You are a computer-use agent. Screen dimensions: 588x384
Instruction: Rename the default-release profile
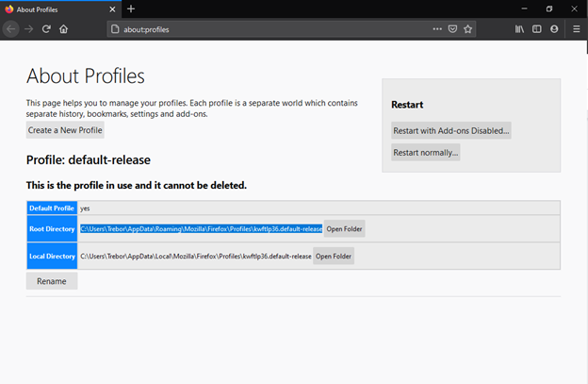point(52,281)
